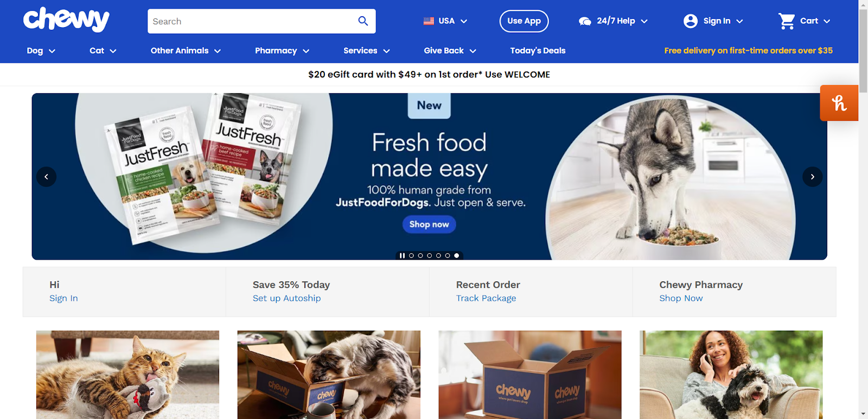Click the Sign In account avatar icon

click(x=690, y=21)
